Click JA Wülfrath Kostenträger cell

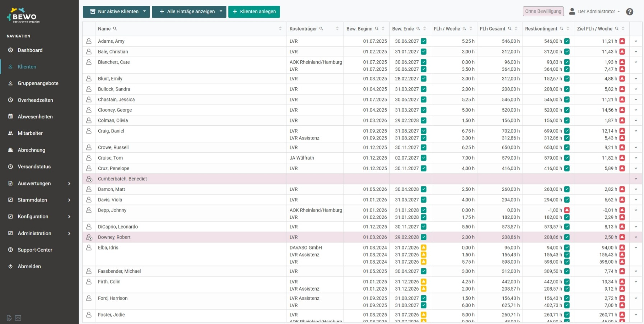315,158
